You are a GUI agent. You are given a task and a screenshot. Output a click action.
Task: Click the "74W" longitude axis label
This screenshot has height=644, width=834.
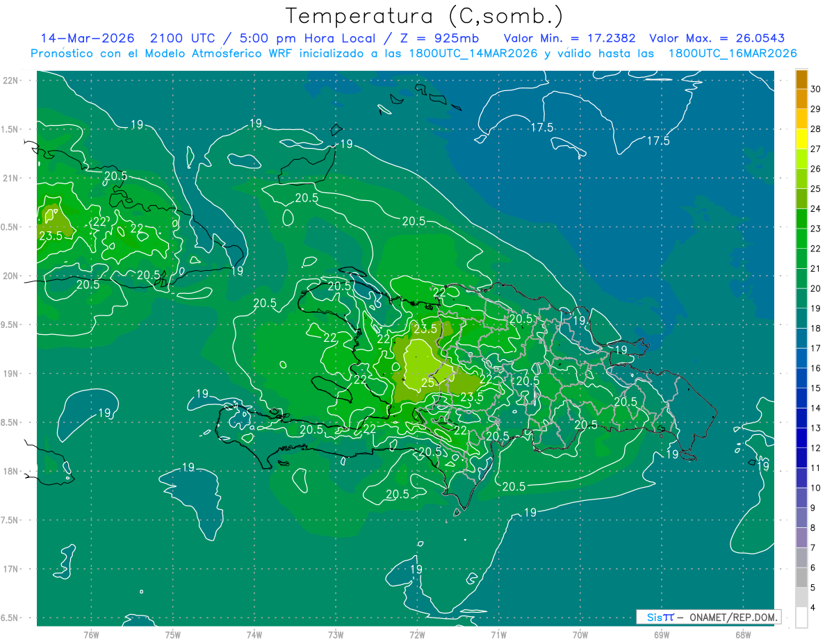pos(254,635)
